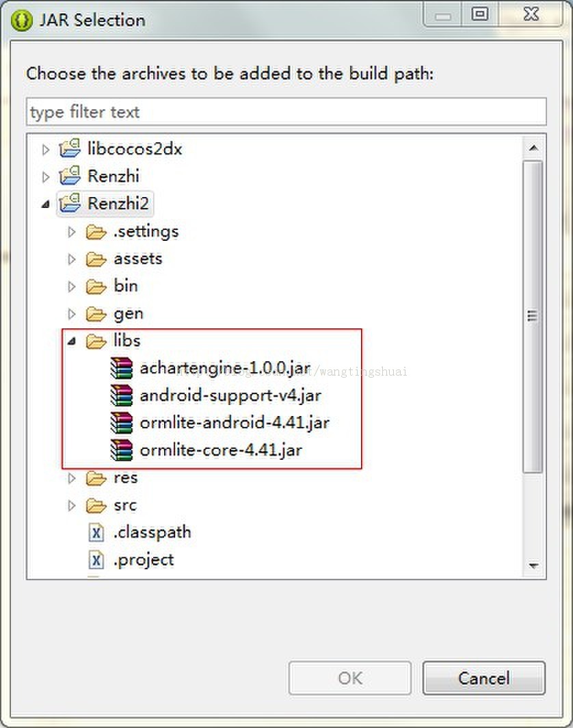Collapse the Renzhi2 project node
This screenshot has width=573, height=728.
[45, 204]
